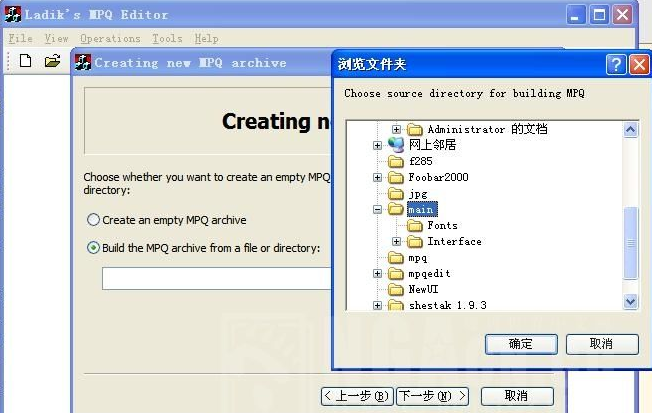
Task: Expand the Administrator 的文档 folder node
Action: (x=397, y=130)
